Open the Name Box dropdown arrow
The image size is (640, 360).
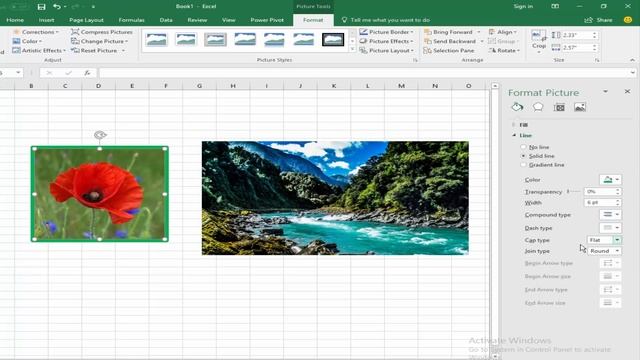click(18, 73)
